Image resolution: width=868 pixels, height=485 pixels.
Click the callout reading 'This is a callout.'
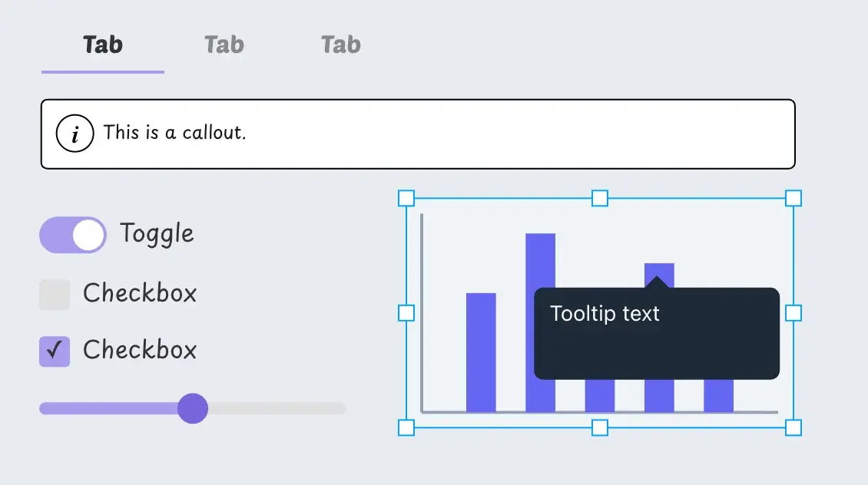(x=415, y=133)
